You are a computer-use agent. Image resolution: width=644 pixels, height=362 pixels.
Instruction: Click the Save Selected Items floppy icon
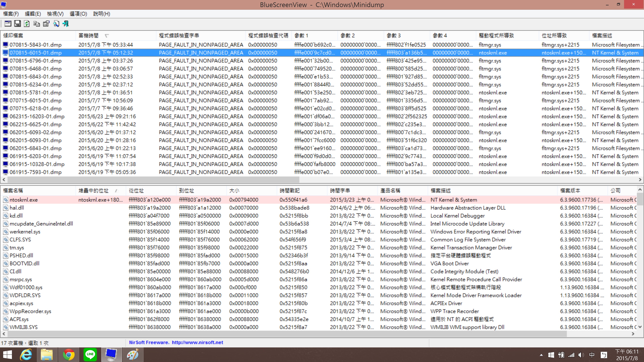[17, 24]
